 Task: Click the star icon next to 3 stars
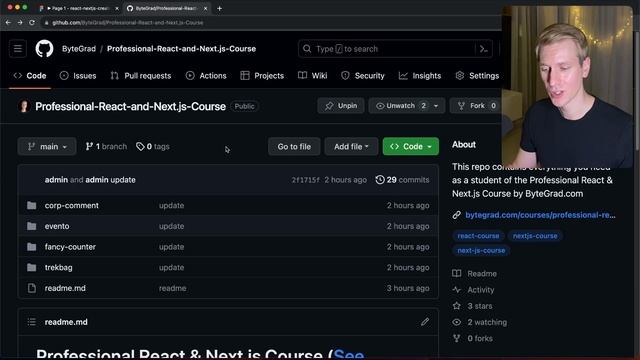(456, 306)
